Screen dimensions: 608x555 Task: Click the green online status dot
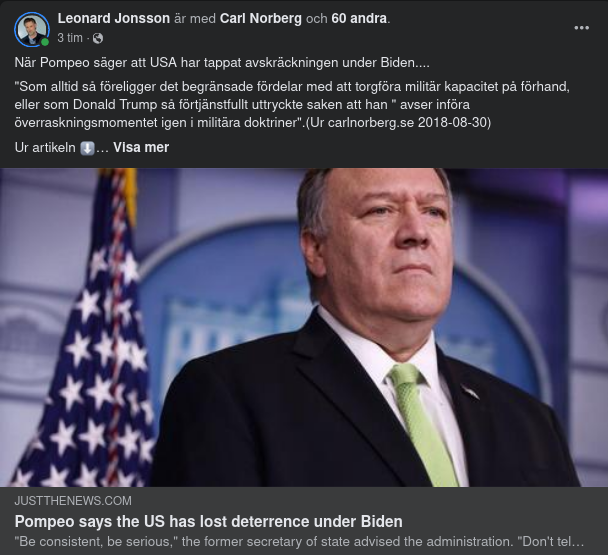[45, 42]
